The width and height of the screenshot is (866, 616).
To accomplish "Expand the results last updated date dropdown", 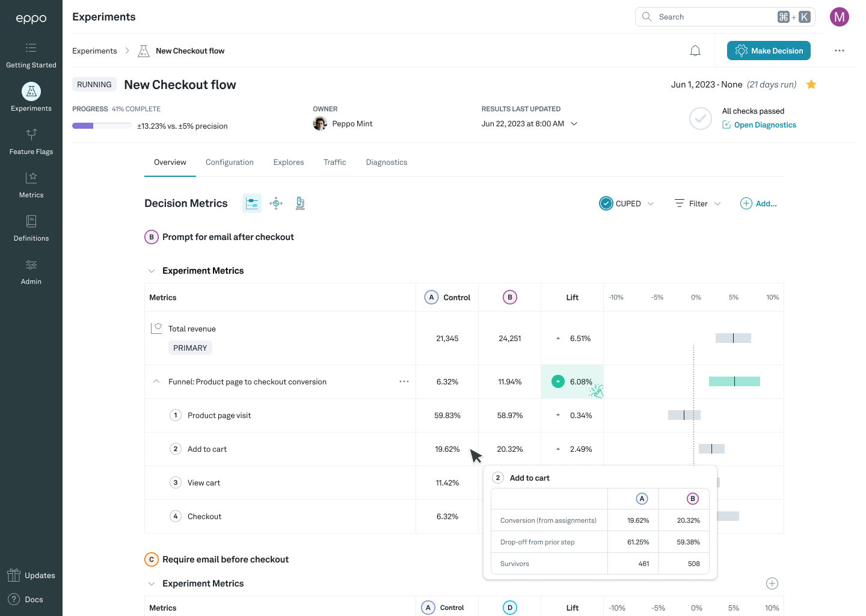I will point(574,124).
